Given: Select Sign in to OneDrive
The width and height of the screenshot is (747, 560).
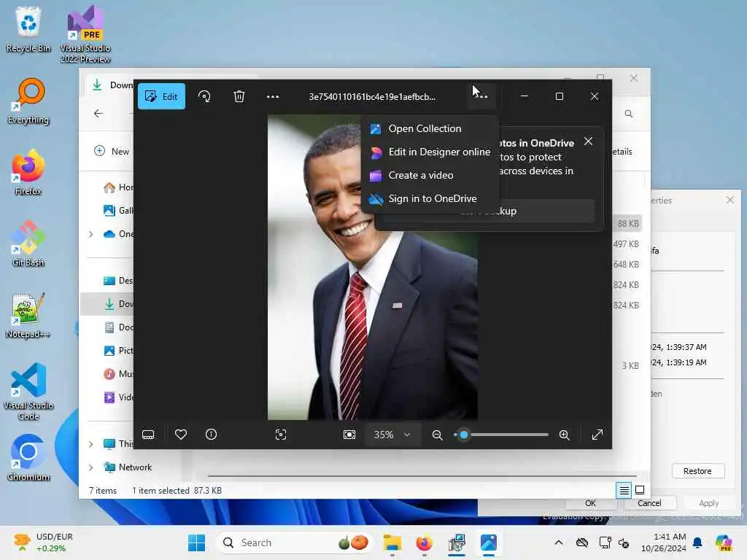Looking at the screenshot, I should tap(423, 198).
